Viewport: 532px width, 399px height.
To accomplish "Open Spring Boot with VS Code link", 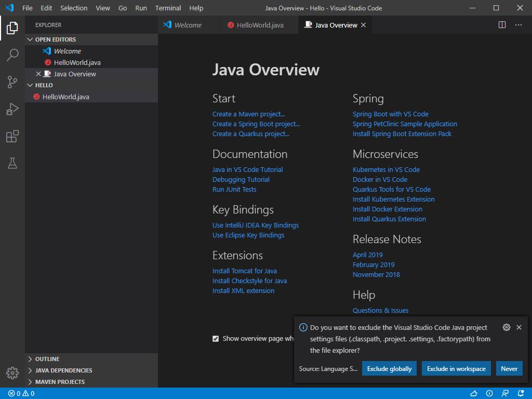I will click(390, 114).
